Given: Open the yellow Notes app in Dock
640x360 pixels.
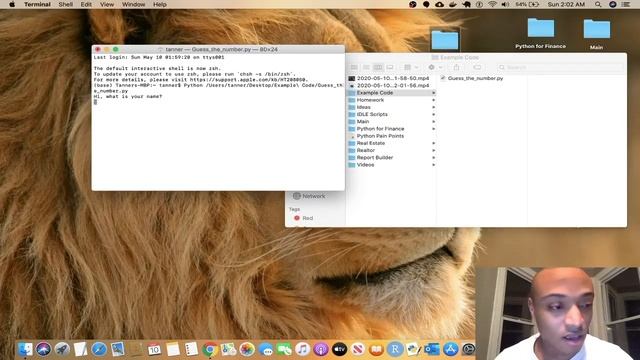Looking at the screenshot, I should 173,349.
